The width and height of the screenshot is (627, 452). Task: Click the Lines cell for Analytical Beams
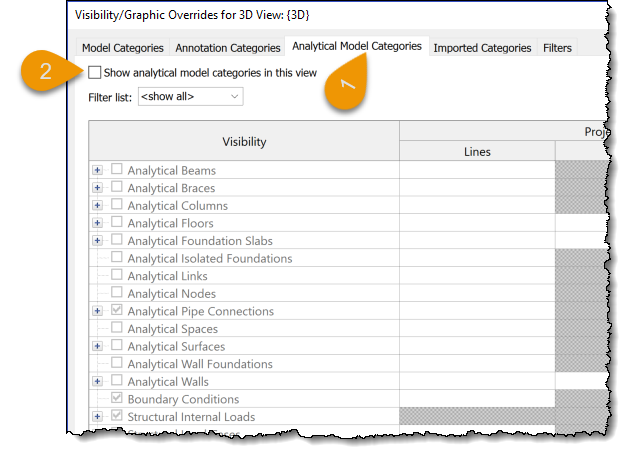(x=477, y=171)
